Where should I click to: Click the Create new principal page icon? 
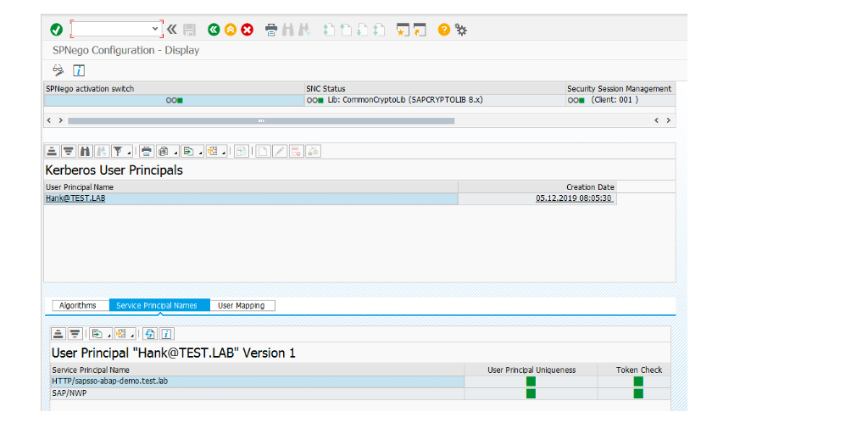pos(264,151)
